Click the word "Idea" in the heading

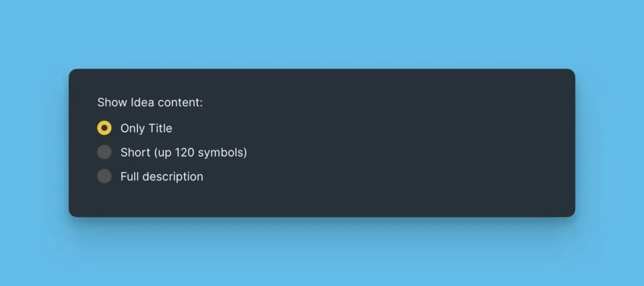click(142, 102)
